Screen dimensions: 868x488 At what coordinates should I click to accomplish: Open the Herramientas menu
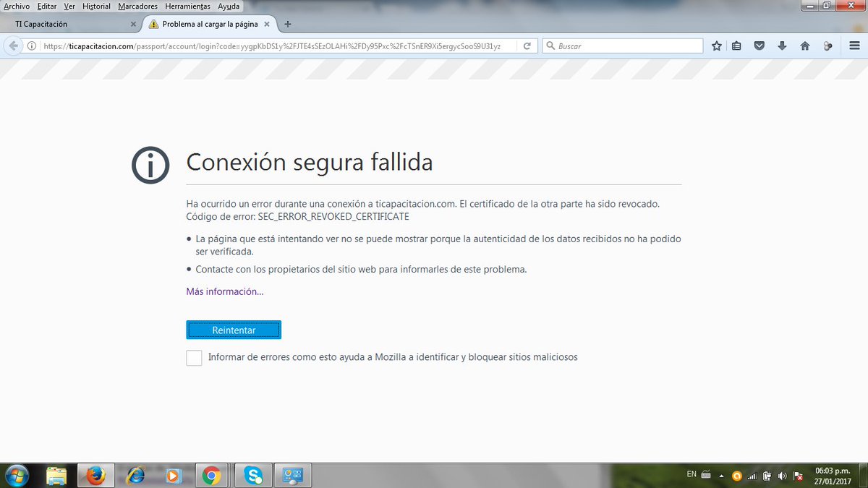coord(187,6)
